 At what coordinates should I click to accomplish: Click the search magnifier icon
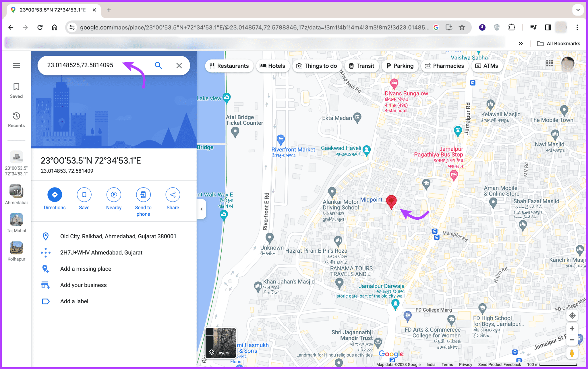(x=158, y=65)
